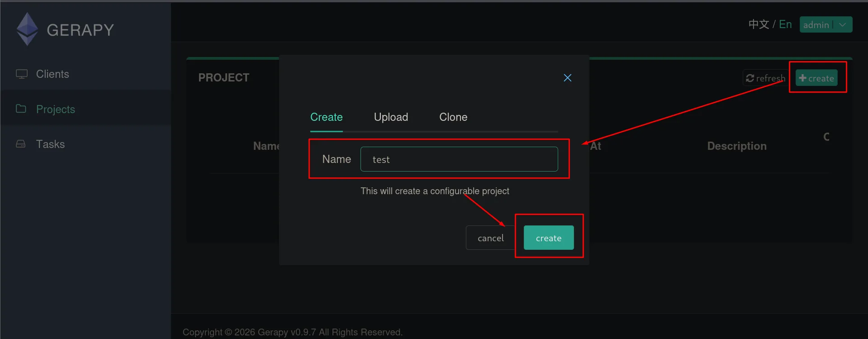The width and height of the screenshot is (868, 339).
Task: Click the copyright Gerapy v0.9.7 footer
Action: click(293, 332)
